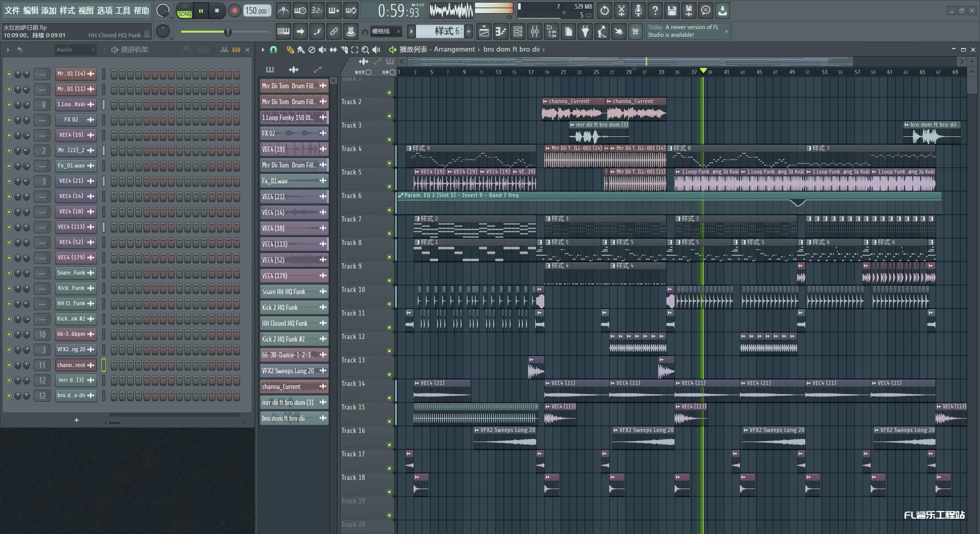
Task: Open the content library shopping cart icon
Action: (x=635, y=32)
